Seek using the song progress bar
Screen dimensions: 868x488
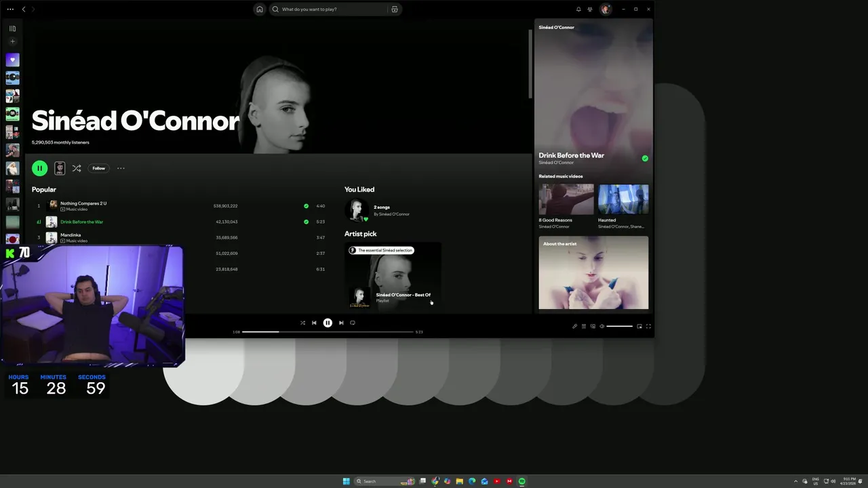pos(328,332)
